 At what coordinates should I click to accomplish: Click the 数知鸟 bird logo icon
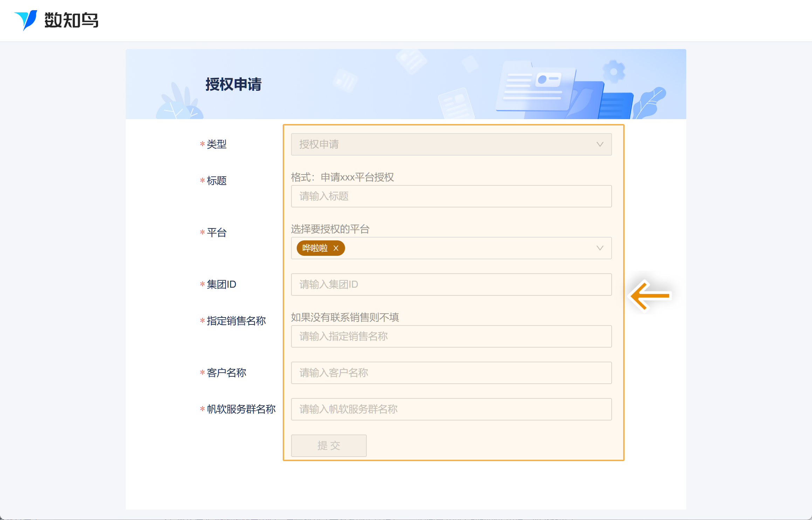click(x=26, y=20)
